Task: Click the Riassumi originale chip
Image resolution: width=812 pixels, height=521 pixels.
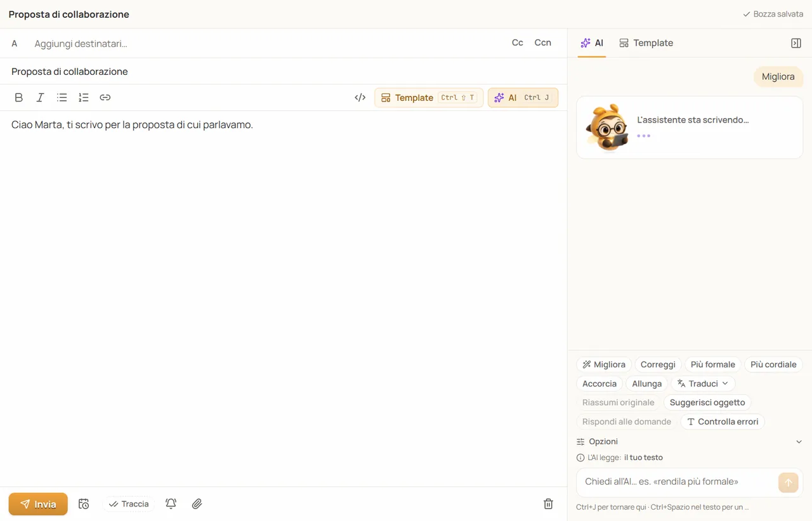Action: coord(619,402)
